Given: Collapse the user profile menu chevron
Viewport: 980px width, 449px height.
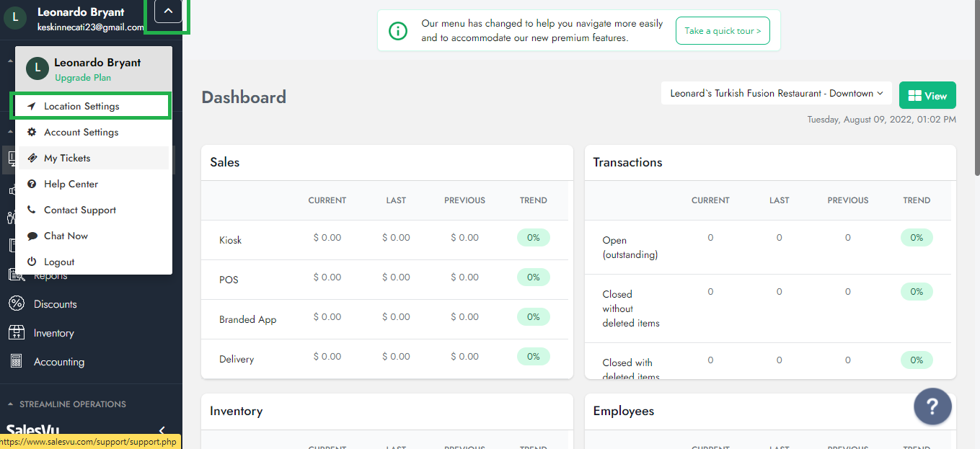Looking at the screenshot, I should point(168,12).
